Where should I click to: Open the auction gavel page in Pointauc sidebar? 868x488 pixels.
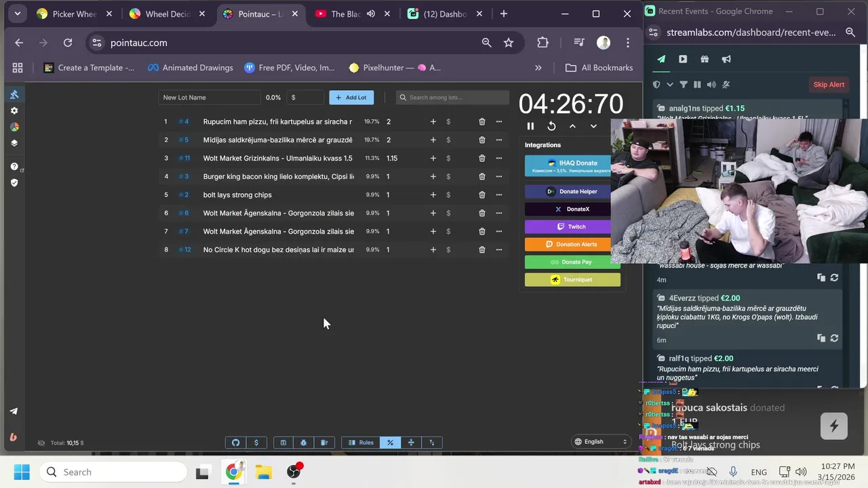coord(14,94)
